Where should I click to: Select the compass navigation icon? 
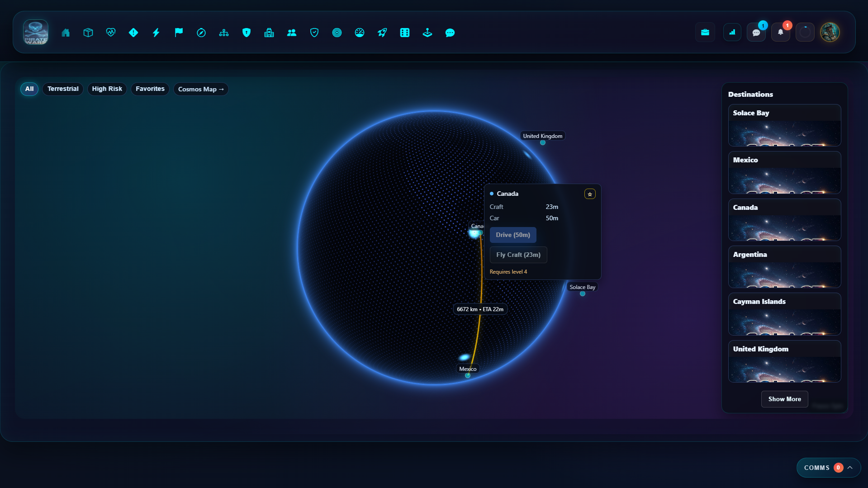201,33
